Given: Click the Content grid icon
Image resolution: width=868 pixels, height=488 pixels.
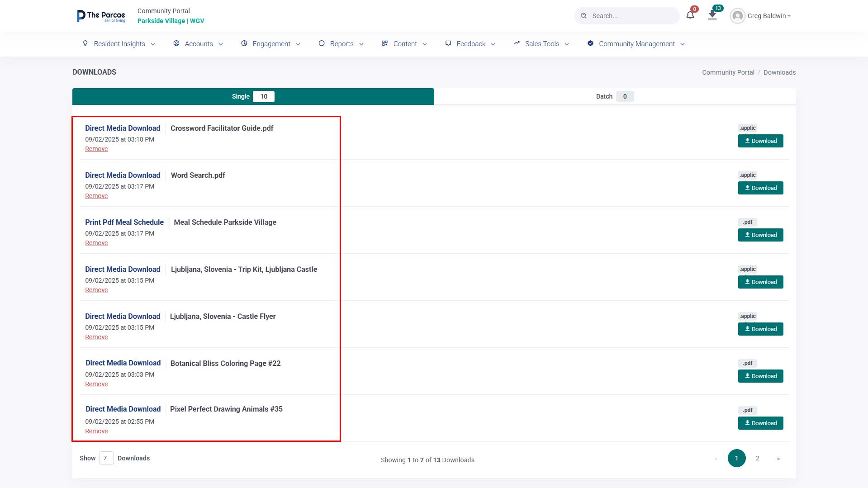Looking at the screenshot, I should (x=385, y=43).
